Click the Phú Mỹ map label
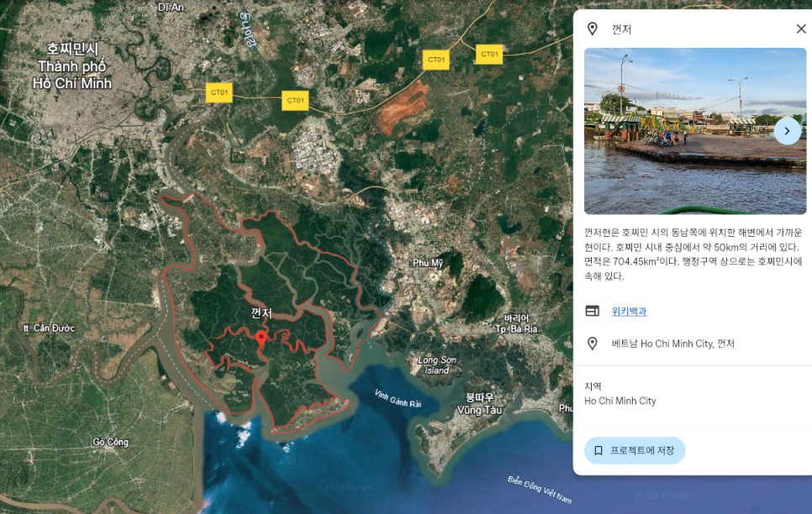The width and height of the screenshot is (812, 514). pos(428,262)
